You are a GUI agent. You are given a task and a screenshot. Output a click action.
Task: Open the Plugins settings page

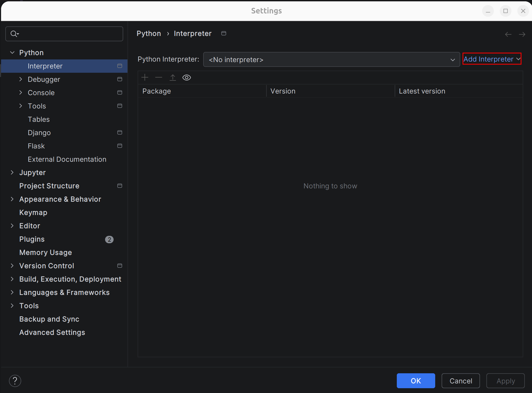[32, 239]
